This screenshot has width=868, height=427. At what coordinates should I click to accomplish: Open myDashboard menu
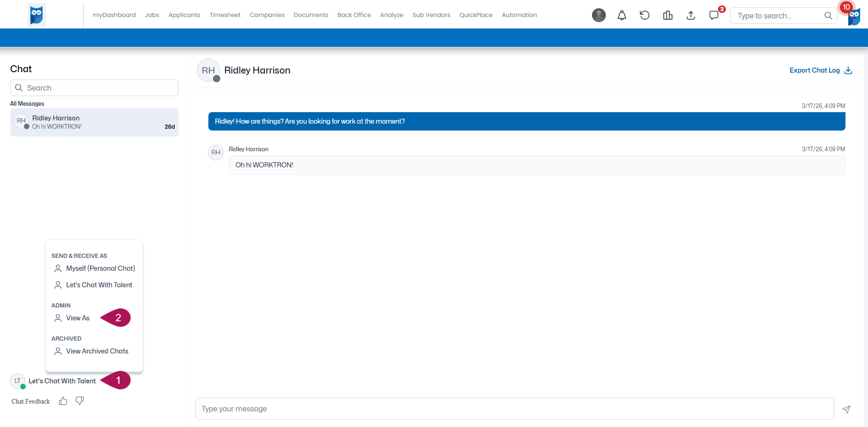pyautogui.click(x=114, y=15)
